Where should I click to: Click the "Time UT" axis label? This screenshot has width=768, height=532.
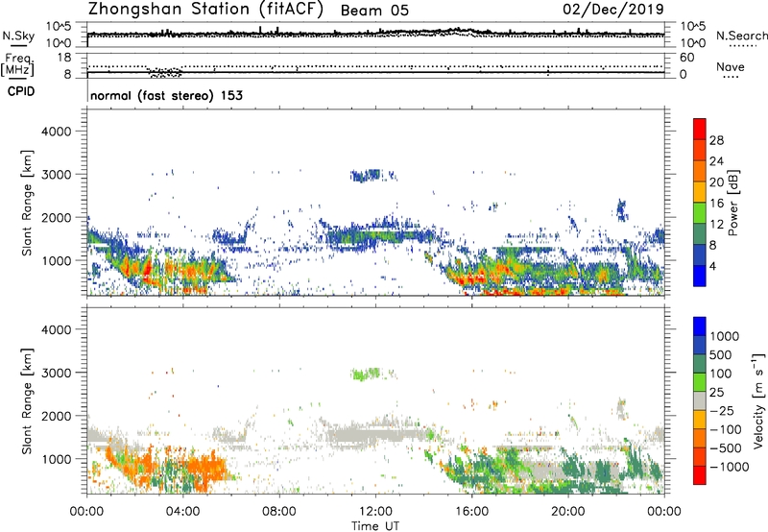[375, 525]
